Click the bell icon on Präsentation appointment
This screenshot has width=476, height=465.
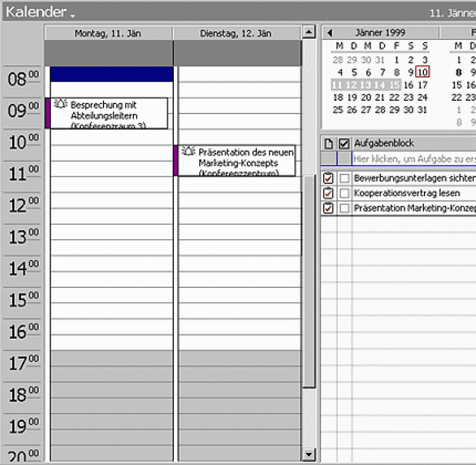click(x=188, y=152)
